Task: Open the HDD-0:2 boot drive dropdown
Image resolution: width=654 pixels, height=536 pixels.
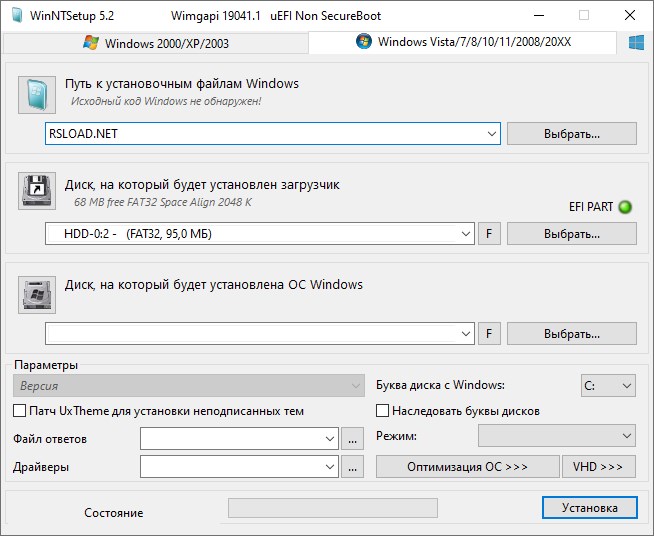Action: pos(465,234)
